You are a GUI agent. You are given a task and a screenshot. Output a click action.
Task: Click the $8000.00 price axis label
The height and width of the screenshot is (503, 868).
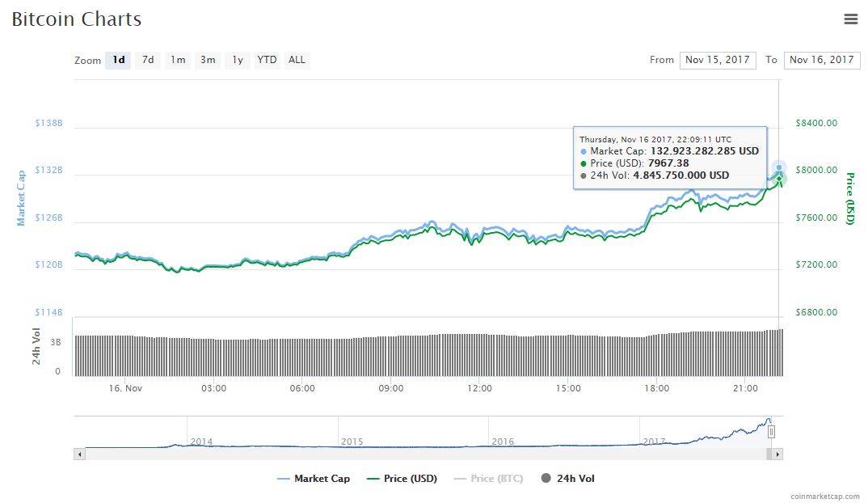[x=816, y=170]
